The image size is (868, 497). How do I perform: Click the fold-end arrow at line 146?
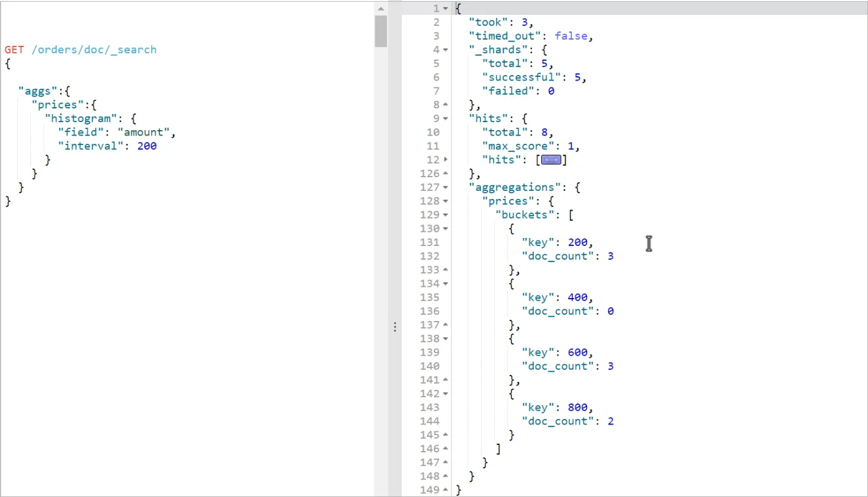(446, 448)
